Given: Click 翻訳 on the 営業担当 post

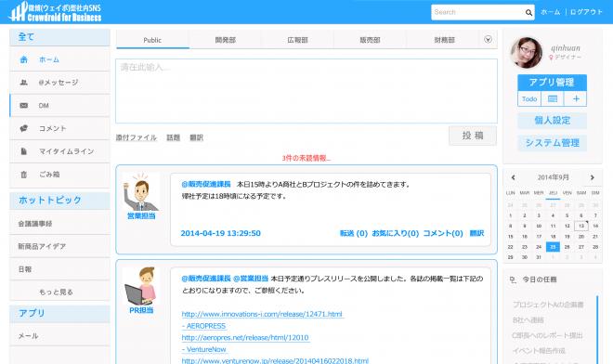Looking at the screenshot, I should point(476,233).
